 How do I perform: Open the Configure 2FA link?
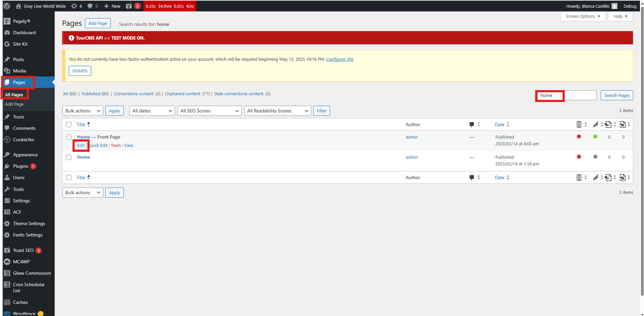340,59
